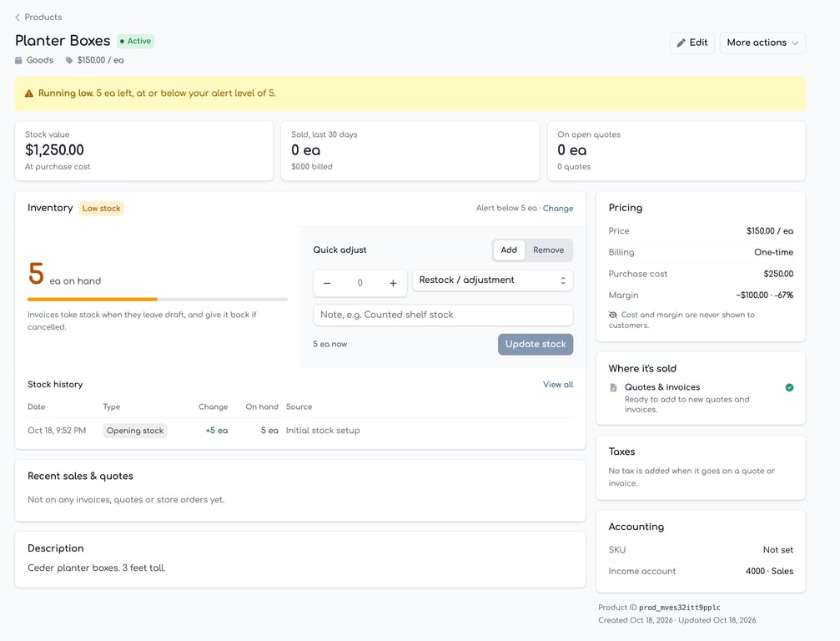Open the More actions dropdown
The image size is (840, 641).
coord(762,43)
